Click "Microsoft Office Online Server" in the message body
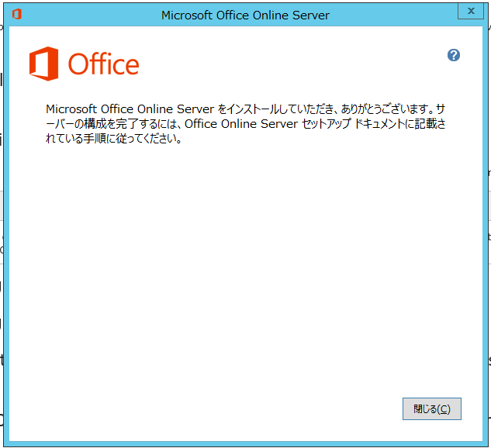The image size is (491, 448). tap(130, 109)
